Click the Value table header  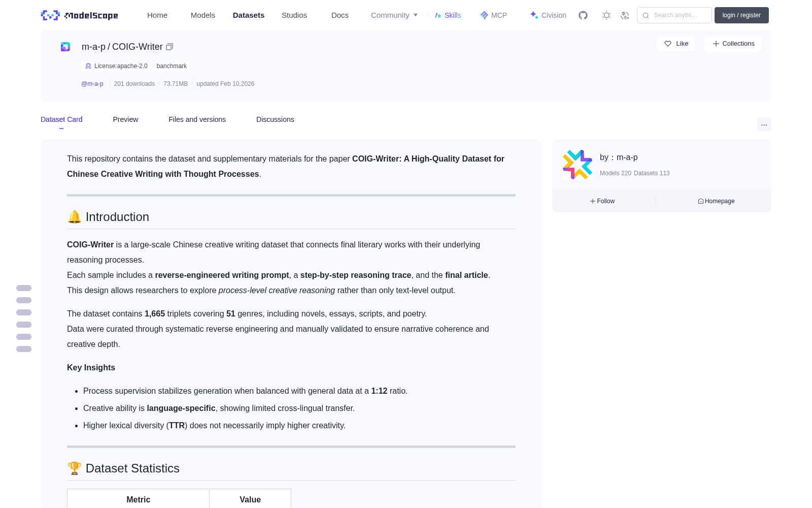click(250, 499)
